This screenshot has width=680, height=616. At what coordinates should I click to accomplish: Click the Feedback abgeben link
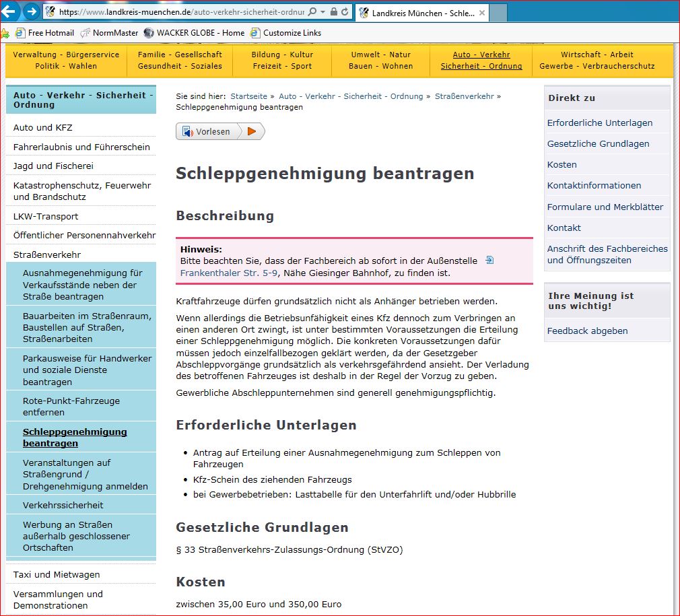[587, 331]
